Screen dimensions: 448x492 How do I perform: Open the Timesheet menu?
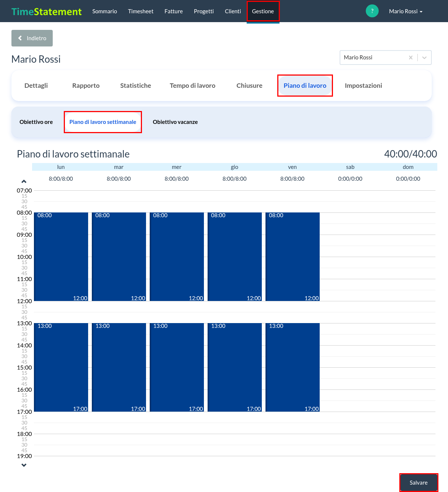141,11
